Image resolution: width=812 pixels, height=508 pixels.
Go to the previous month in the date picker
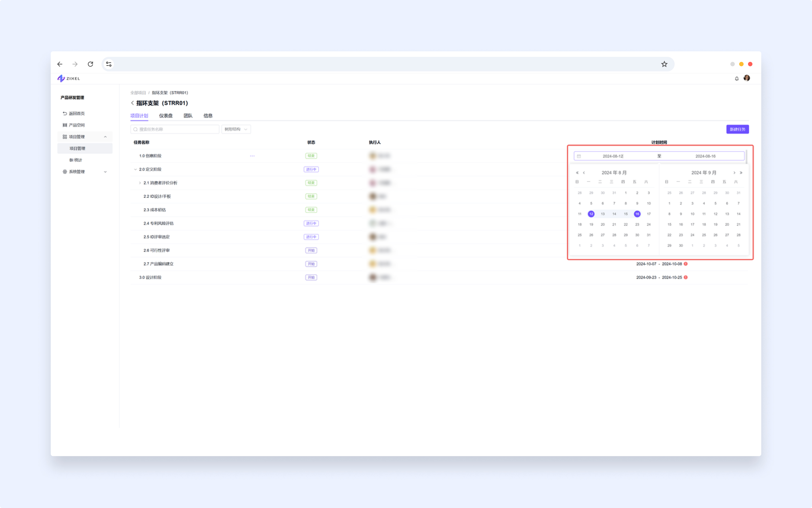tap(584, 173)
